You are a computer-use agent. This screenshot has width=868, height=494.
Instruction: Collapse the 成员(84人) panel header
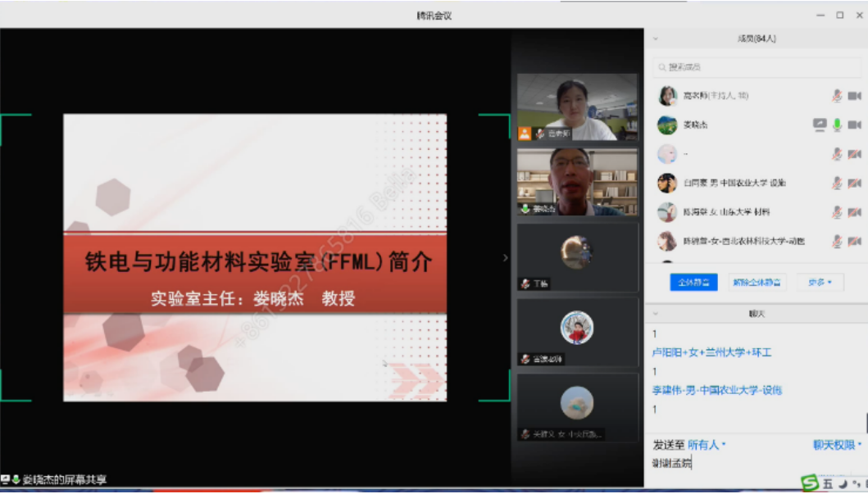(x=656, y=39)
